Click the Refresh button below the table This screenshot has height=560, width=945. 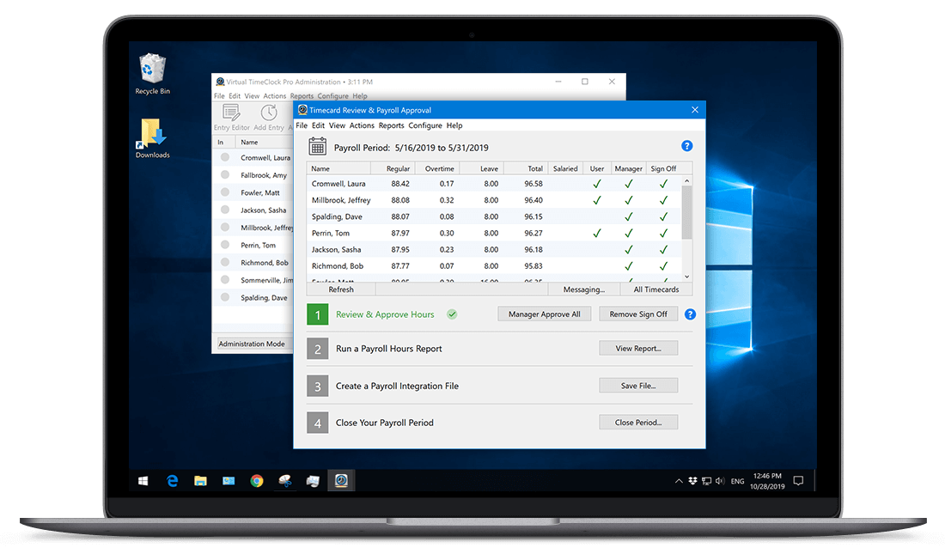tap(341, 289)
